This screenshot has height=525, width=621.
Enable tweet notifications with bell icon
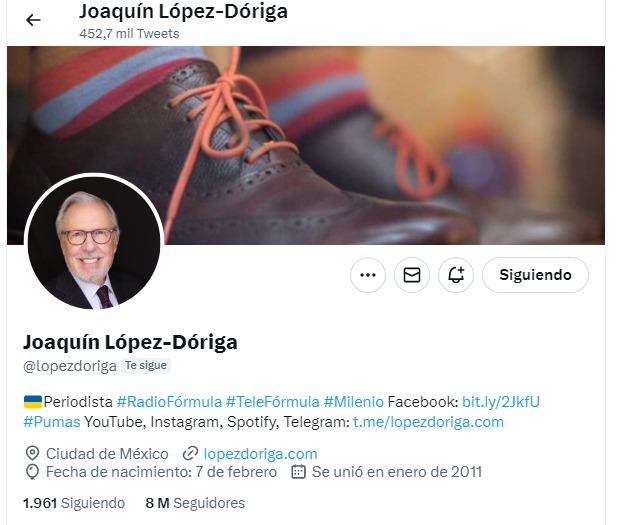(456, 275)
